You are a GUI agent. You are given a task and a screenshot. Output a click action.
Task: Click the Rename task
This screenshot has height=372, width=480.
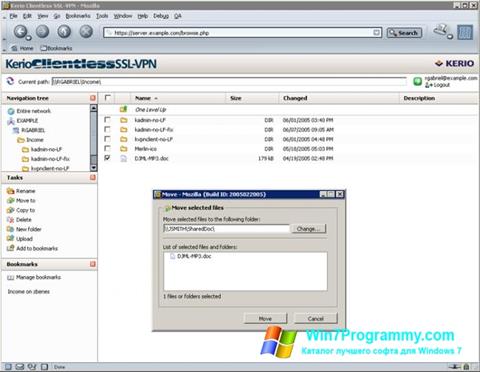pyautogui.click(x=21, y=191)
